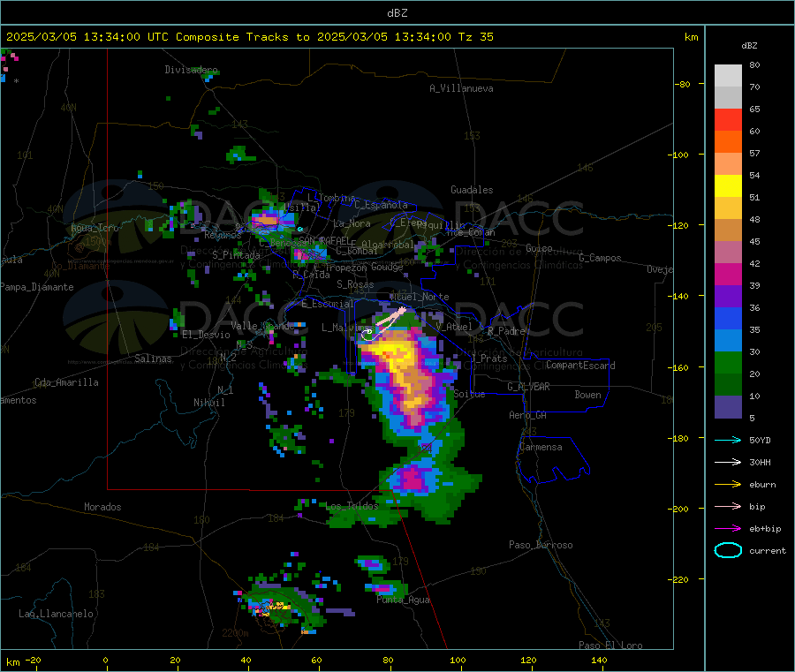795x672 pixels.
Task: Select the light gray 70-80 dBZ swatch
Action: (x=728, y=76)
